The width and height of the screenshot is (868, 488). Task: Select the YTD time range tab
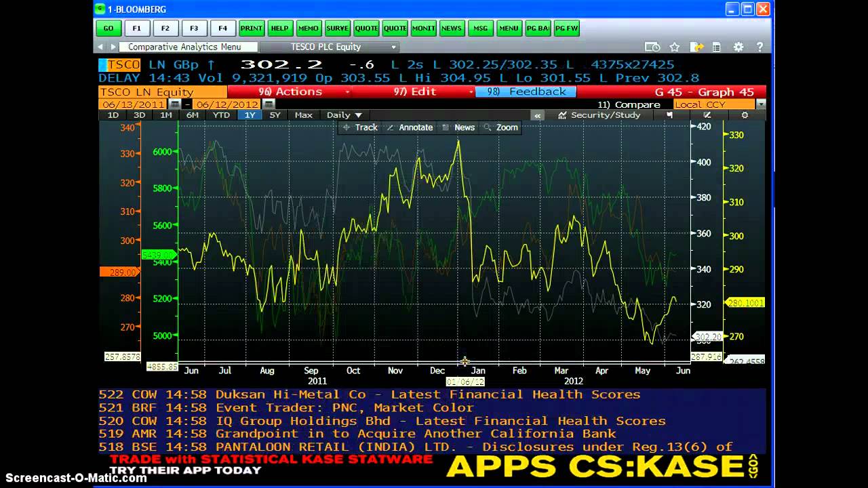[221, 115]
